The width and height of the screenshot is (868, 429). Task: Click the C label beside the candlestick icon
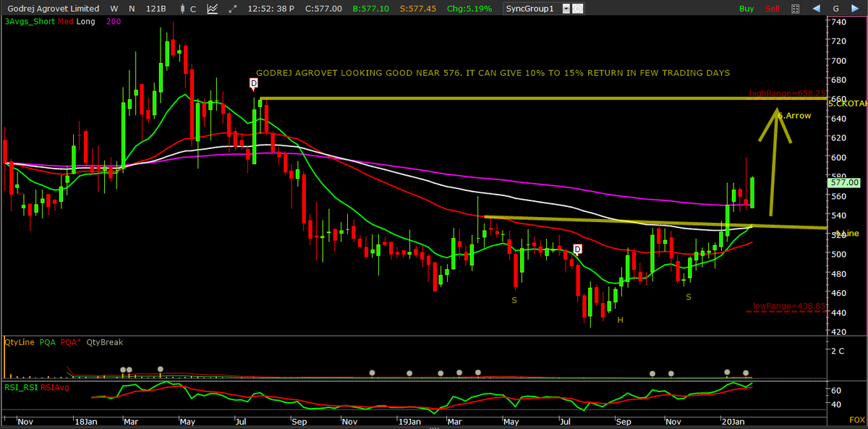193,9
